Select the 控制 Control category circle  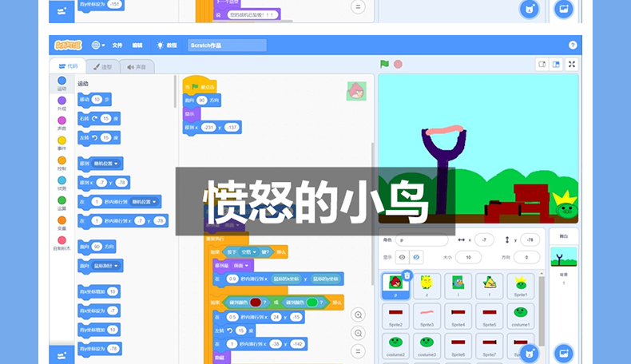pos(62,160)
